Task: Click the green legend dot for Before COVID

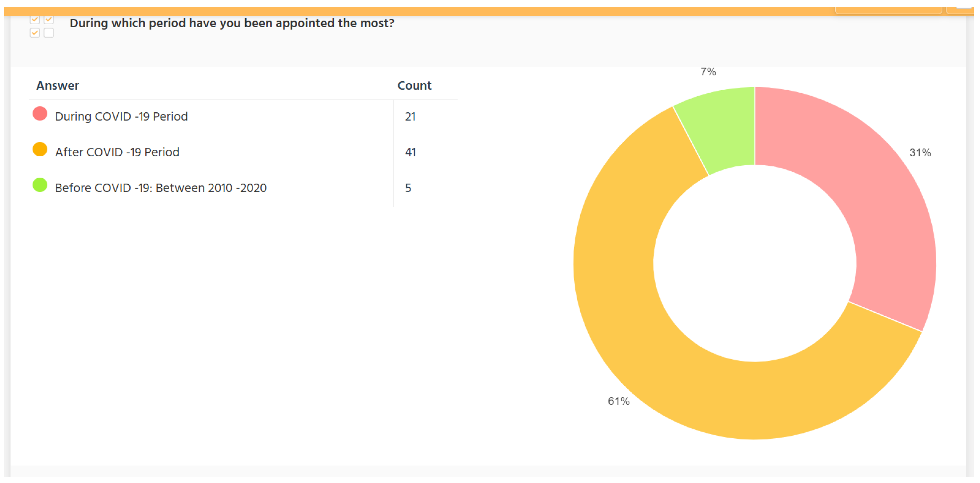Action: [x=40, y=185]
